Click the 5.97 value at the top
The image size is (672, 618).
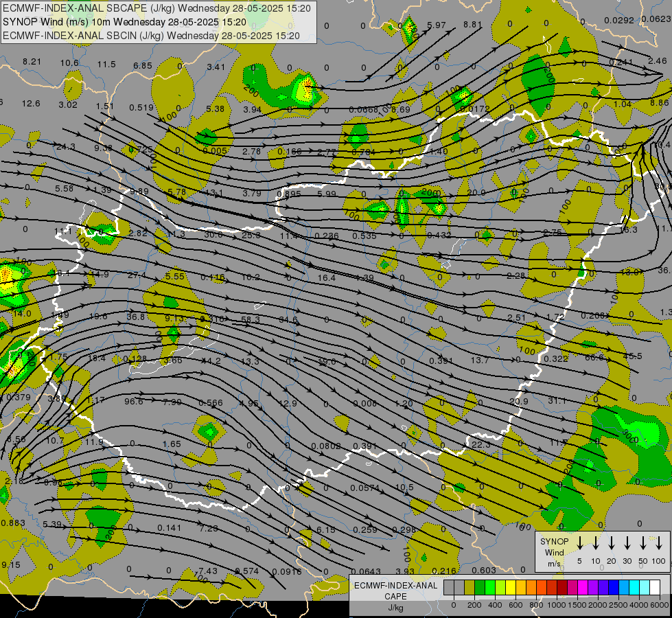(437, 25)
